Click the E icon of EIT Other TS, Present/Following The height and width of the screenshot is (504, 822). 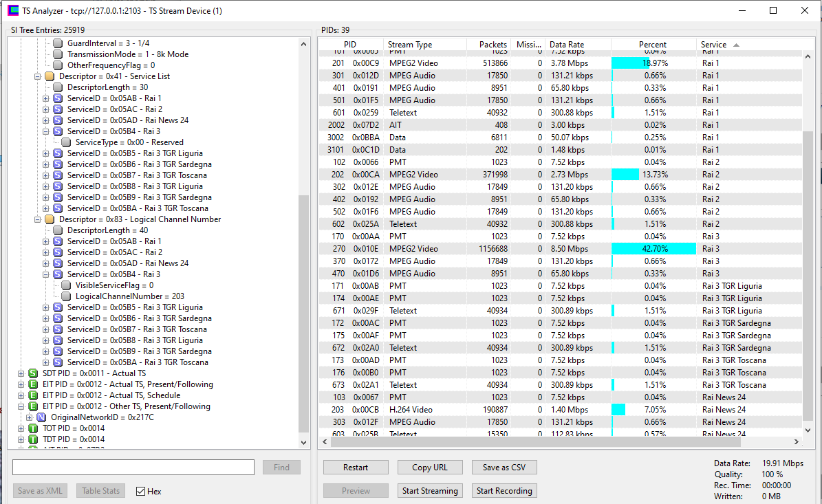33,406
